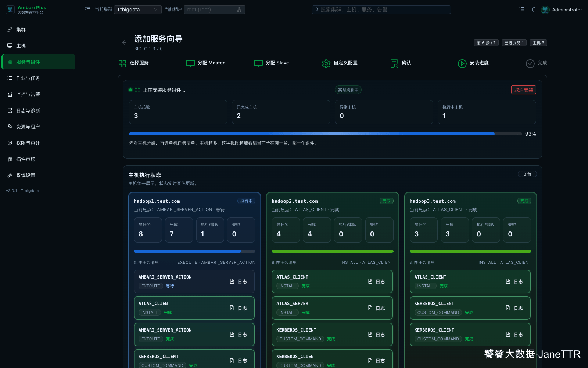This screenshot has height=368, width=588.
Task: Open the task list icon in header
Action: (522, 10)
